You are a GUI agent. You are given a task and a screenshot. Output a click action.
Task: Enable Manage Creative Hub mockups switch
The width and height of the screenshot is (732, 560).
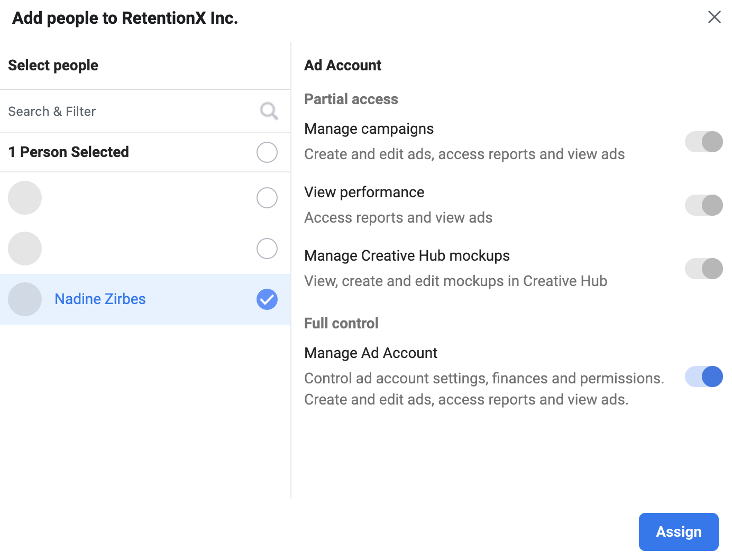point(704,269)
